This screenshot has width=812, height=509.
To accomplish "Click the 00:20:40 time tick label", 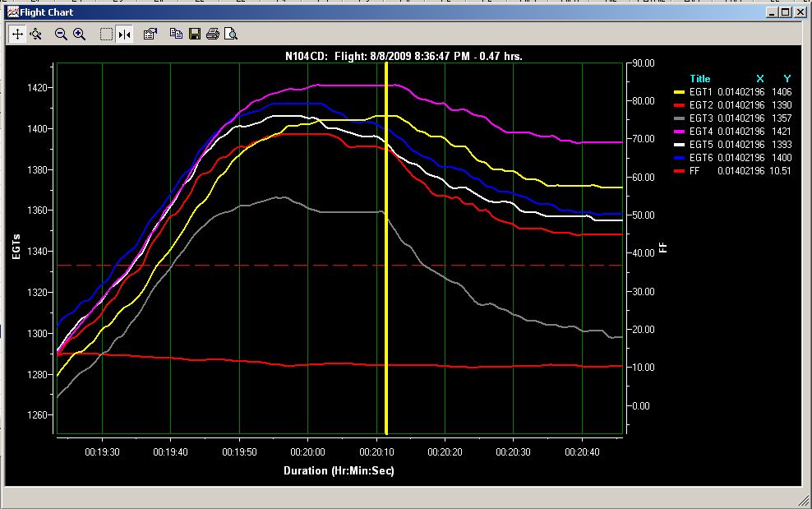I will tap(582, 452).
